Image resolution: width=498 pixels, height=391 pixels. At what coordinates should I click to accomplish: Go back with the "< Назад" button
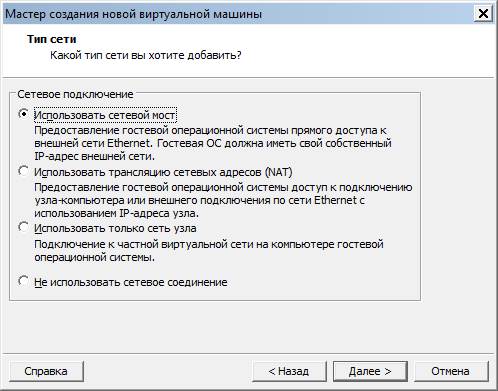pos(289,371)
